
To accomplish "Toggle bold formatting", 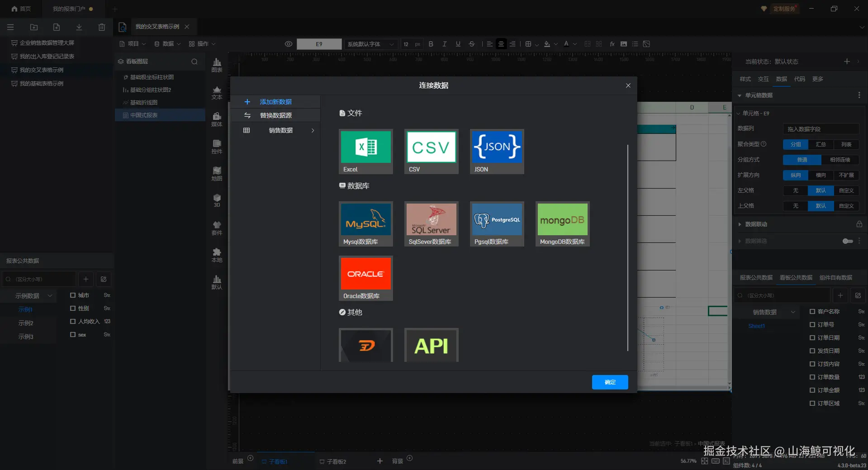I will click(431, 44).
